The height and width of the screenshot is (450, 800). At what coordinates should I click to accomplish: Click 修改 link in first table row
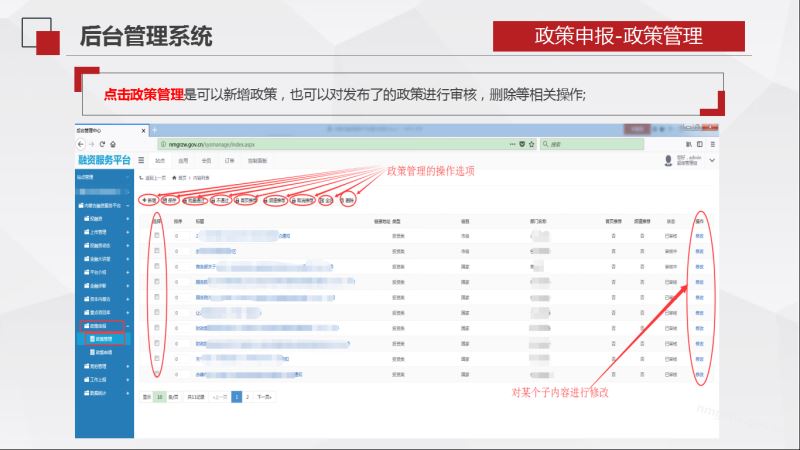[698, 235]
